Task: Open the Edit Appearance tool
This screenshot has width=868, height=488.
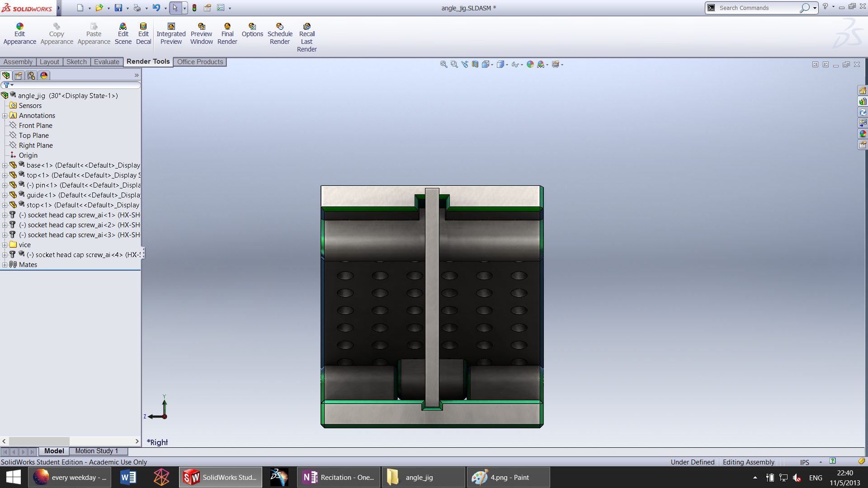Action: click(20, 34)
